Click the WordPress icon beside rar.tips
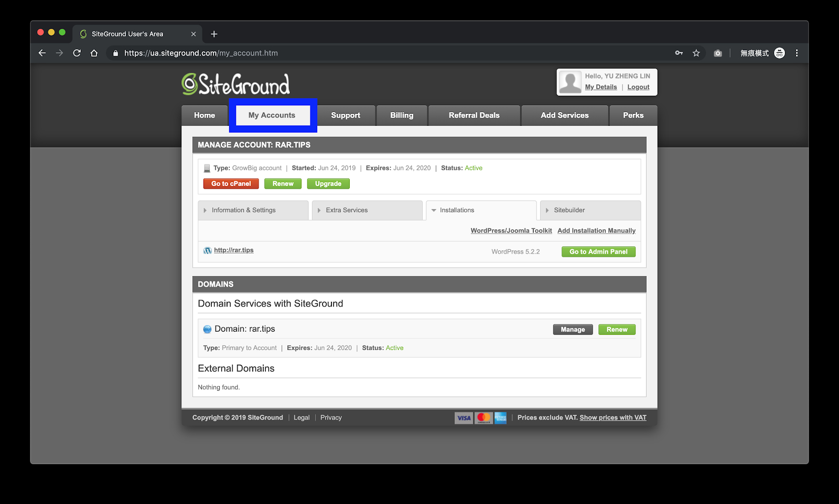The width and height of the screenshot is (839, 504). pyautogui.click(x=208, y=250)
